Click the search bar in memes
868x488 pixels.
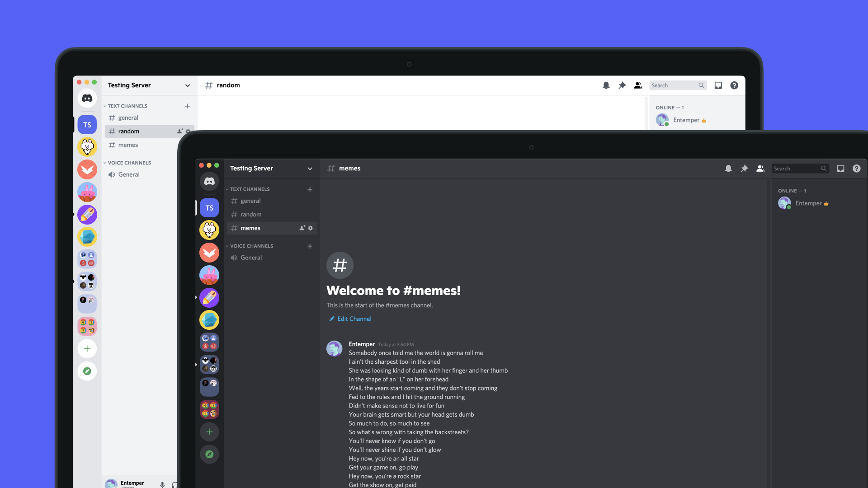click(799, 168)
